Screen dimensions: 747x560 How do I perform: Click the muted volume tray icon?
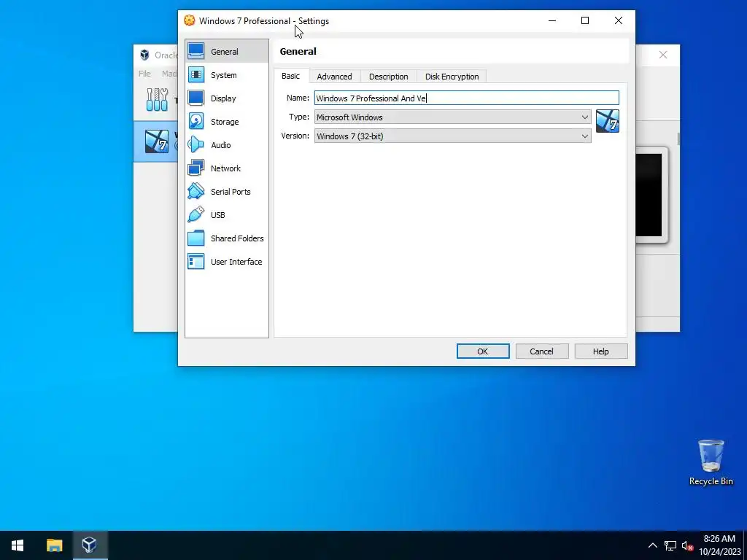[x=687, y=545]
